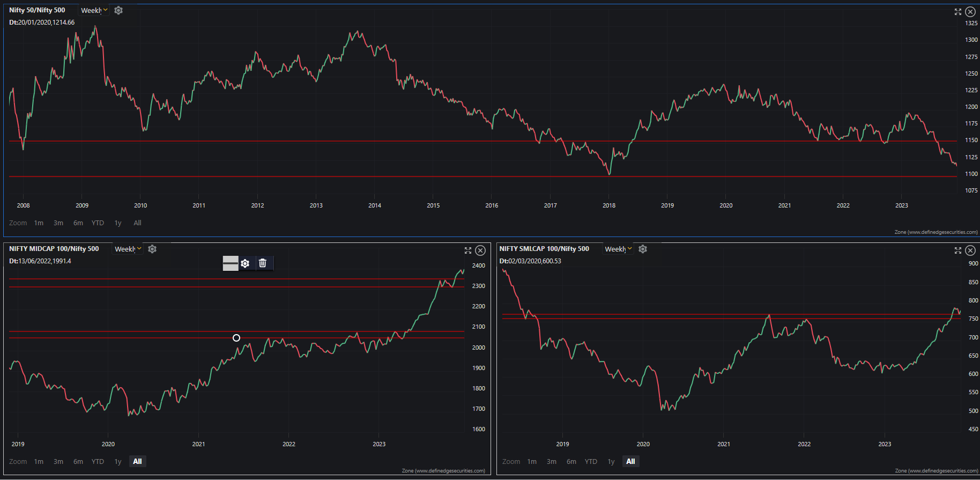Select active All zoom on SMLCAP chart
This screenshot has width=980, height=480.
coord(631,462)
